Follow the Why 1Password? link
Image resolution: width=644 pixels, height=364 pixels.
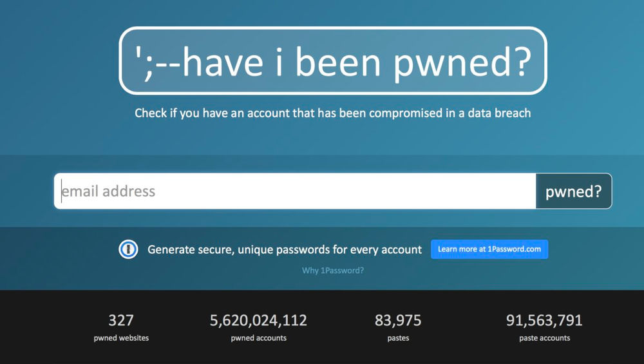[x=333, y=271]
